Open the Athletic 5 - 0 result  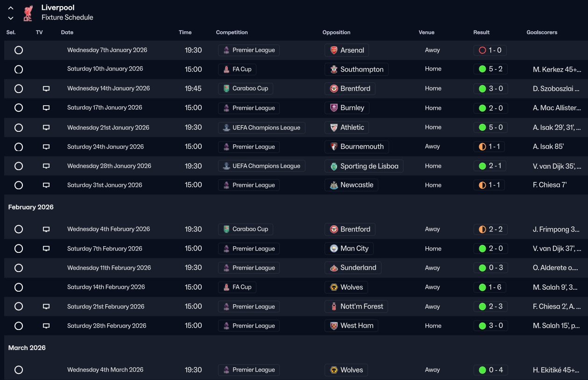(490, 127)
